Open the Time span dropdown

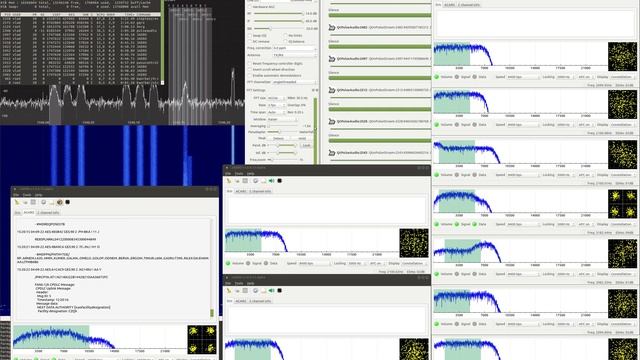[276, 112]
